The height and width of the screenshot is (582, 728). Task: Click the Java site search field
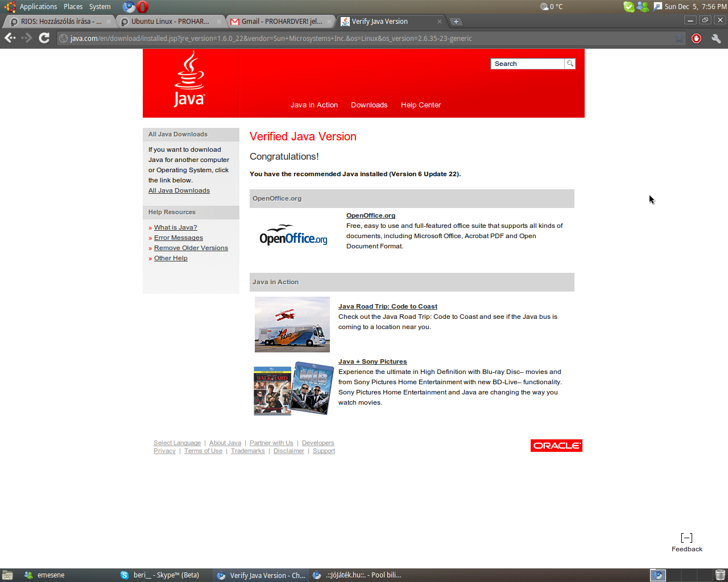click(x=527, y=64)
